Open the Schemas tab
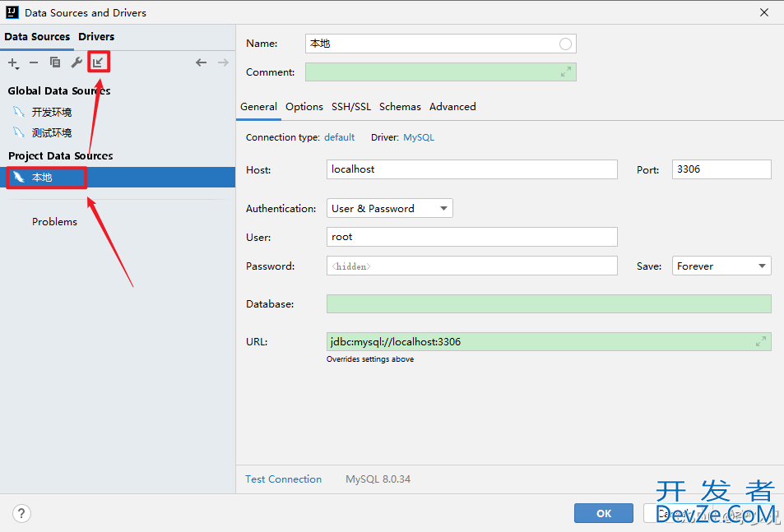 coord(400,107)
